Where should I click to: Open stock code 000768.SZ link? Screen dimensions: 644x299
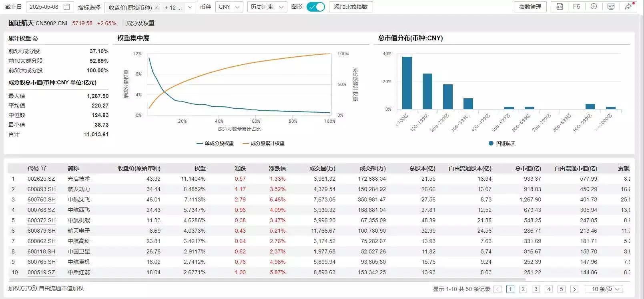(41, 210)
